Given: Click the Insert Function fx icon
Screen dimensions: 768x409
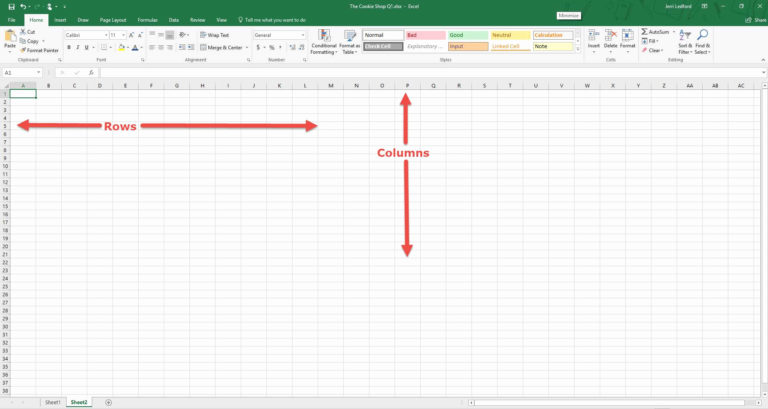Looking at the screenshot, I should point(91,72).
